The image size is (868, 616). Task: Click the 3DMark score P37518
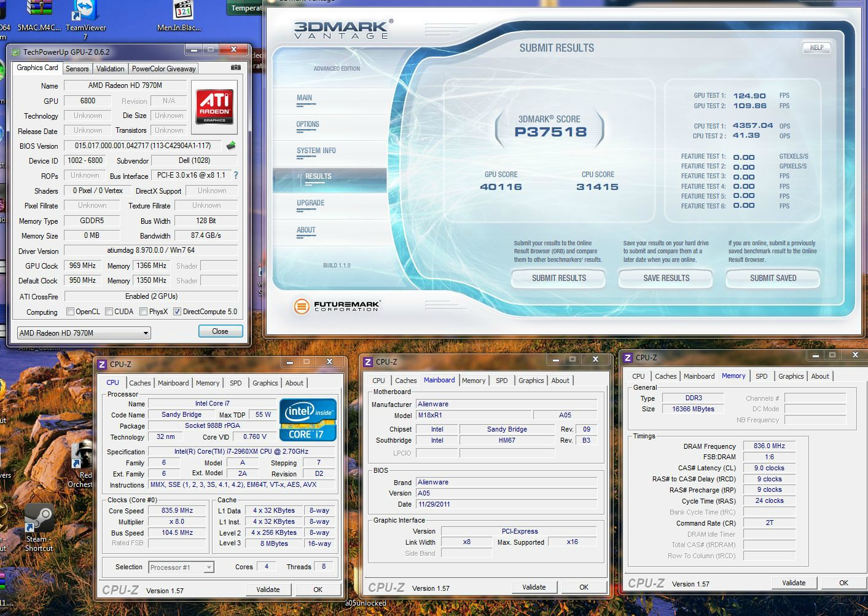[550, 132]
